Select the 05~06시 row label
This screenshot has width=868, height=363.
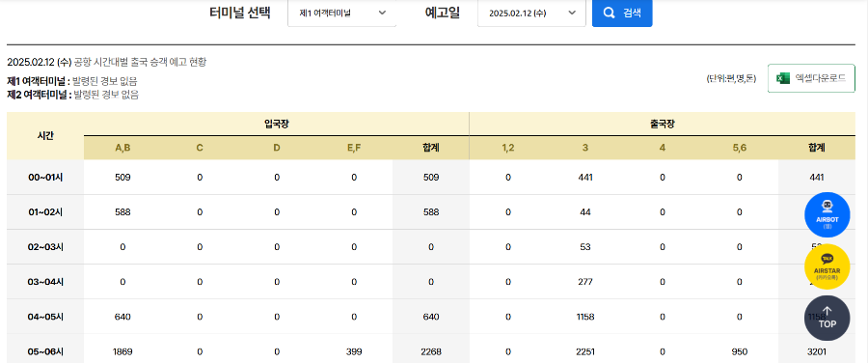pos(45,351)
